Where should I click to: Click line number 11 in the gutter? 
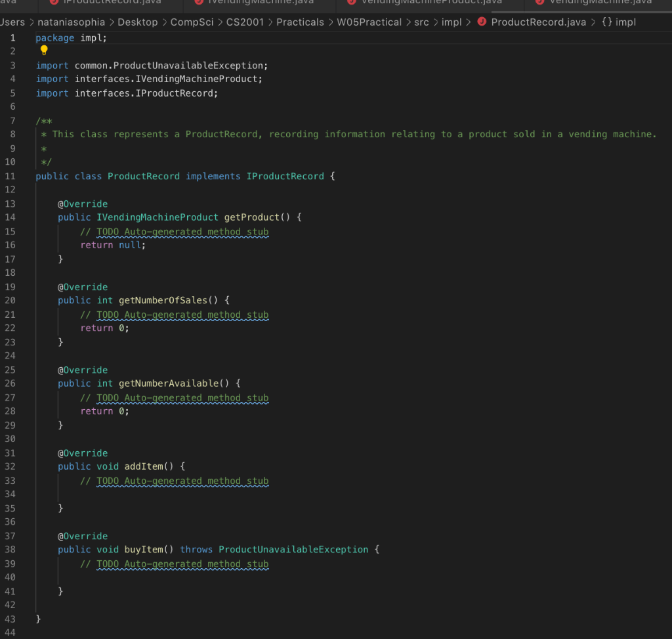click(x=10, y=176)
